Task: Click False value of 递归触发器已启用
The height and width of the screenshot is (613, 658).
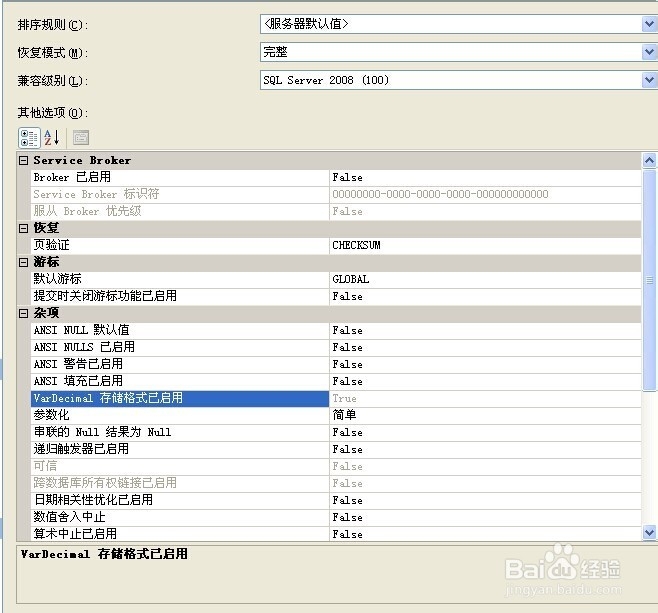Action: 347,449
